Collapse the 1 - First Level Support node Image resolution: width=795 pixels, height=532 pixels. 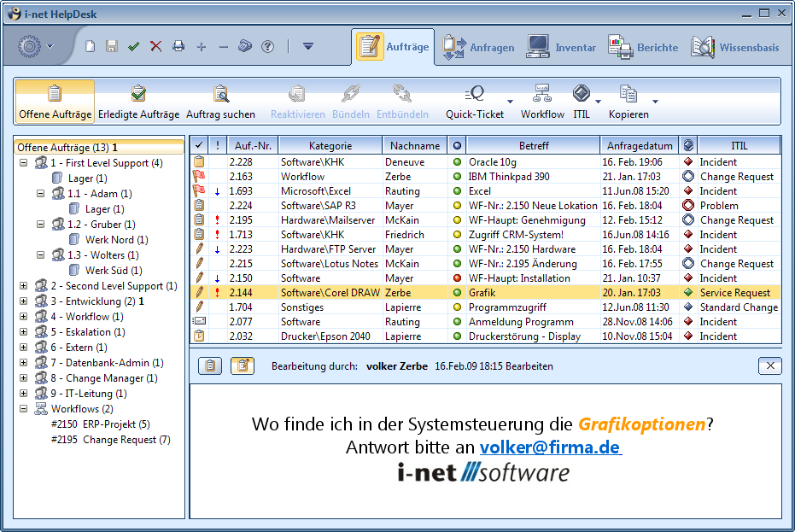[x=23, y=163]
